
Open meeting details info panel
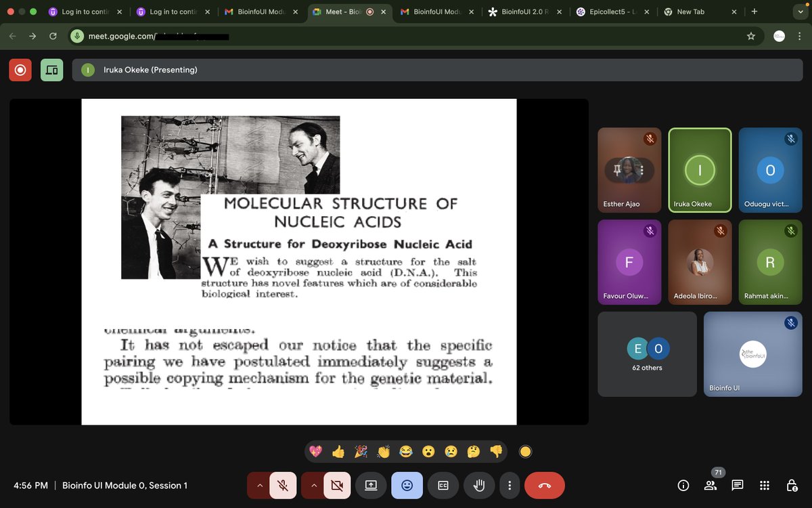click(683, 485)
